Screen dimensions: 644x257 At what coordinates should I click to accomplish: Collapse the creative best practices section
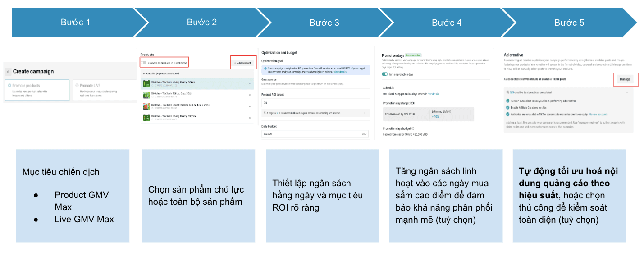(x=626, y=92)
